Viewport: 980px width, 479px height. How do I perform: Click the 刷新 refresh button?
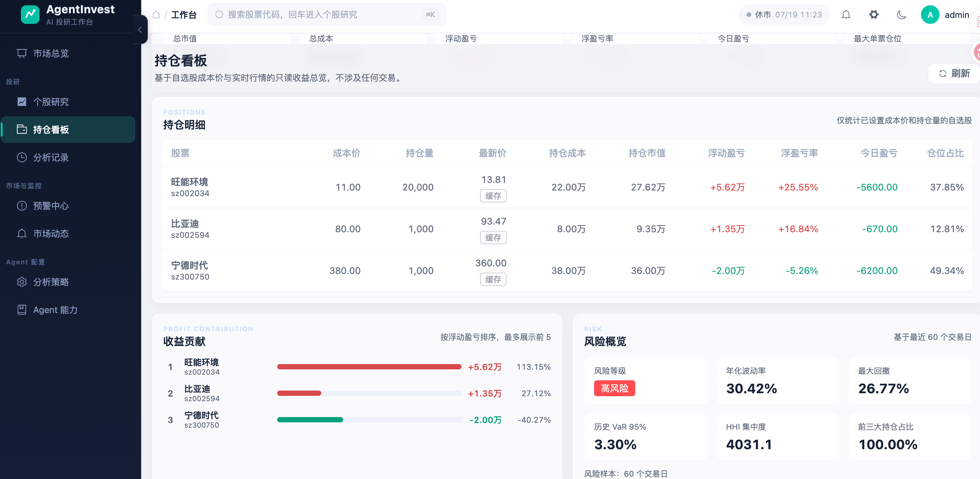954,73
